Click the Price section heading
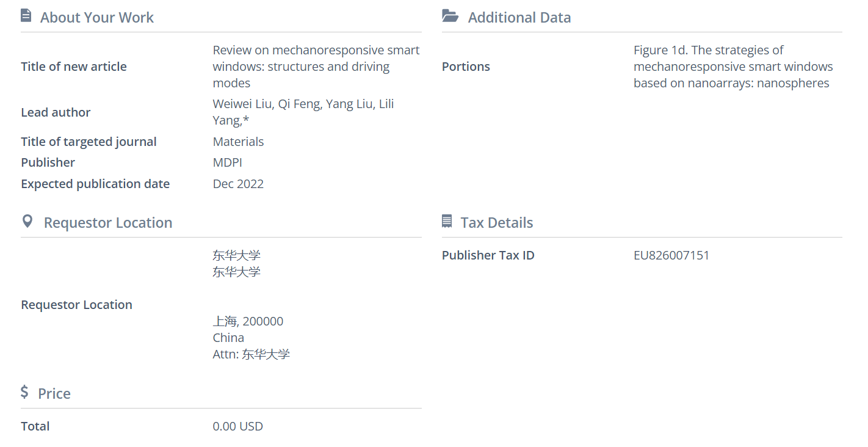Image resolution: width=868 pixels, height=447 pixels. point(54,394)
